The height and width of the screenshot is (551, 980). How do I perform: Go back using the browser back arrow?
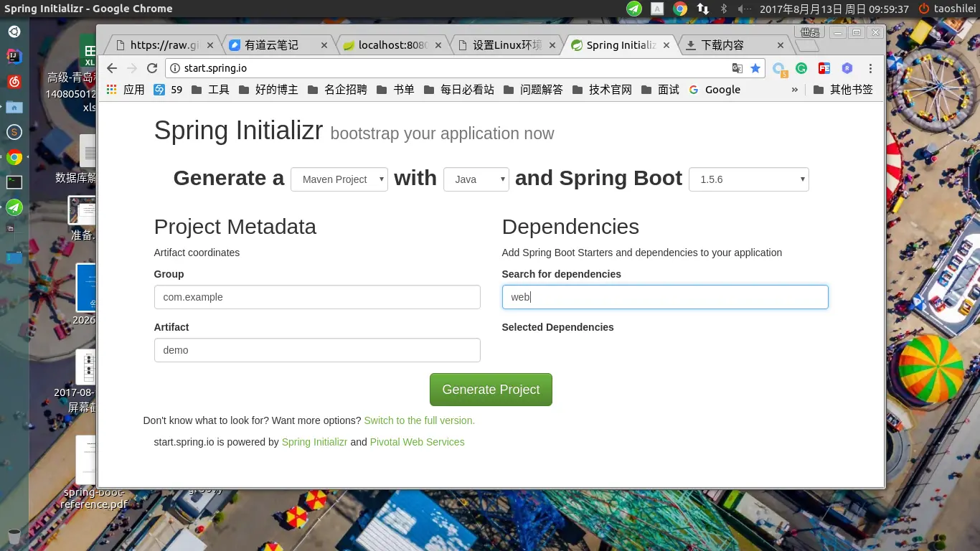click(112, 68)
